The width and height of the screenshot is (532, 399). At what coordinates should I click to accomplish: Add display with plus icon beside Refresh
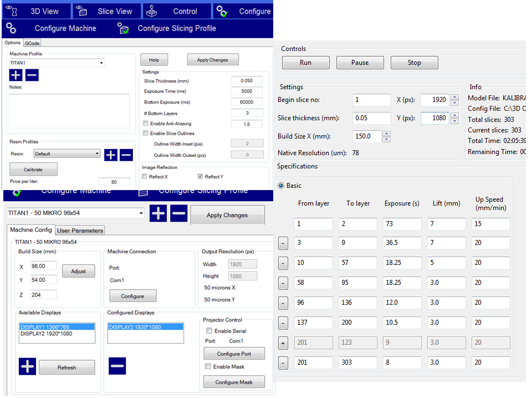pos(28,366)
